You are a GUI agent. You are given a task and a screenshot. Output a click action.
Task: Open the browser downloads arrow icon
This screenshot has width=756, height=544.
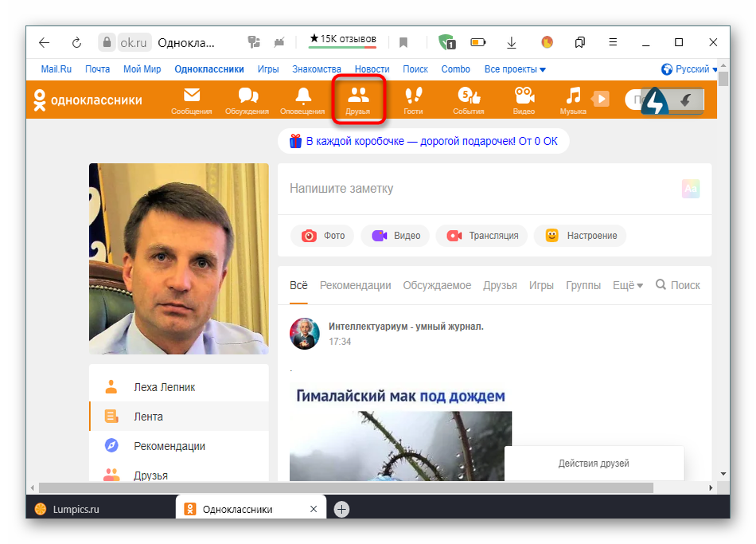pos(512,43)
